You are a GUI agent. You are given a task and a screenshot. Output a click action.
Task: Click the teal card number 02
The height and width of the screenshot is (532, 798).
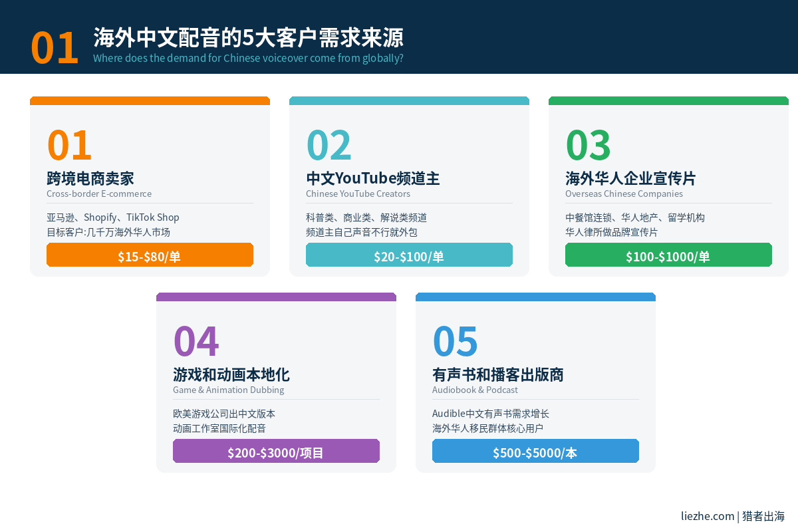point(329,145)
